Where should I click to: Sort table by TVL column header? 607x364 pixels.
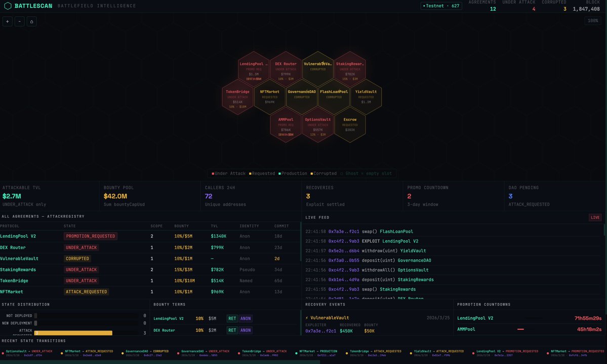pos(215,226)
